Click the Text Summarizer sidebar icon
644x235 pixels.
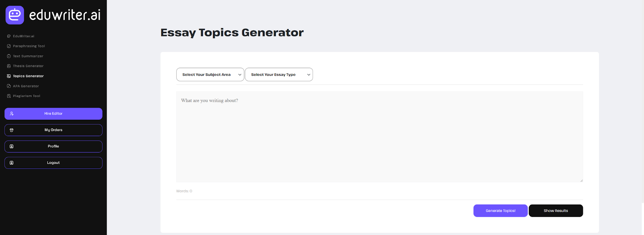click(9, 56)
